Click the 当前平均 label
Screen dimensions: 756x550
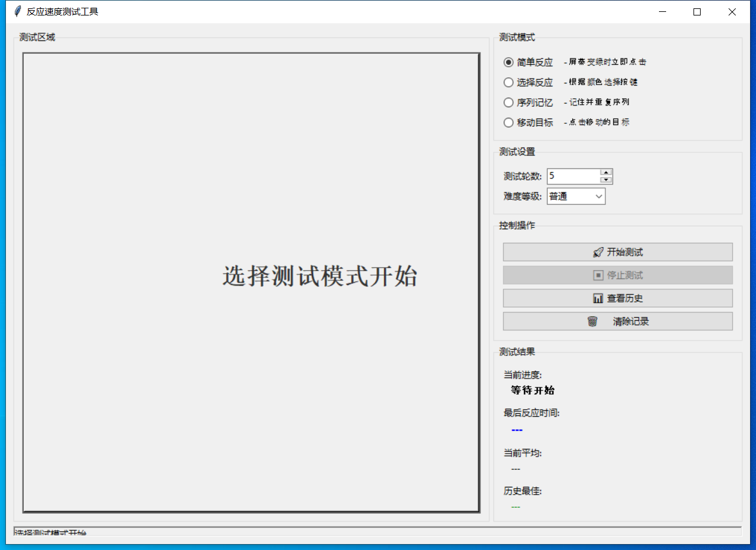523,453
